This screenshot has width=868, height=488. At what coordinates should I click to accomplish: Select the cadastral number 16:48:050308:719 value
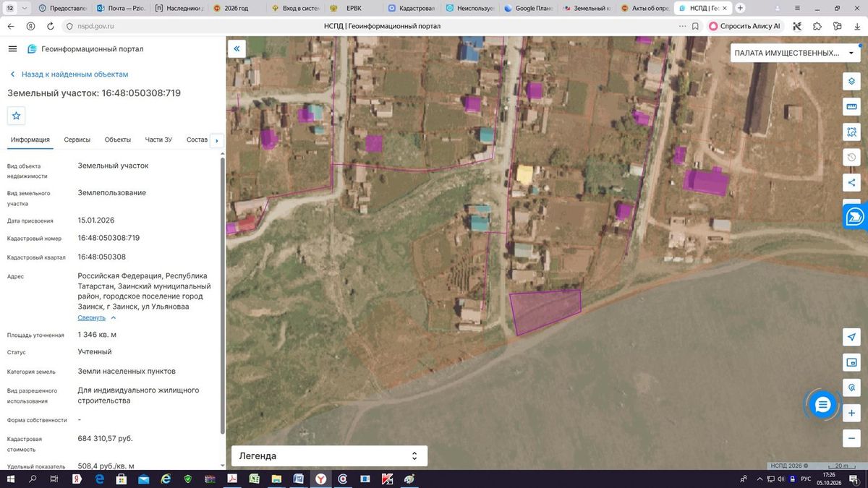click(x=109, y=238)
